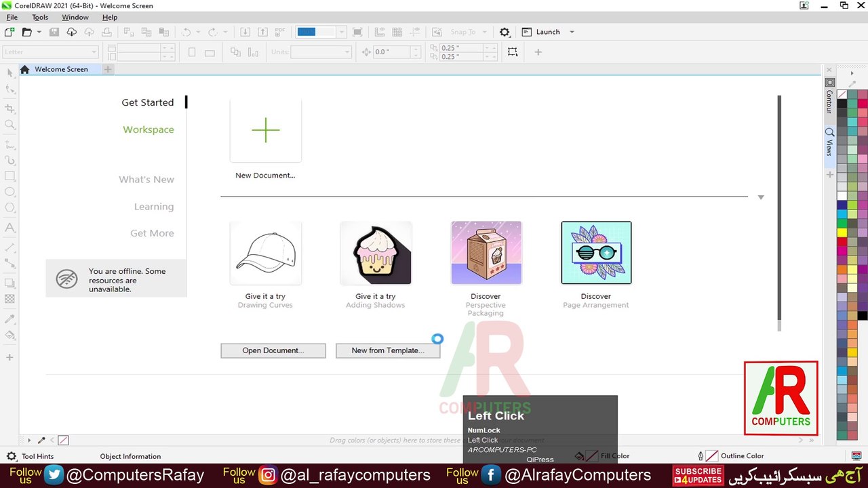The width and height of the screenshot is (868, 488).
Task: Collapse the section using the triangle expander
Action: [x=761, y=197]
